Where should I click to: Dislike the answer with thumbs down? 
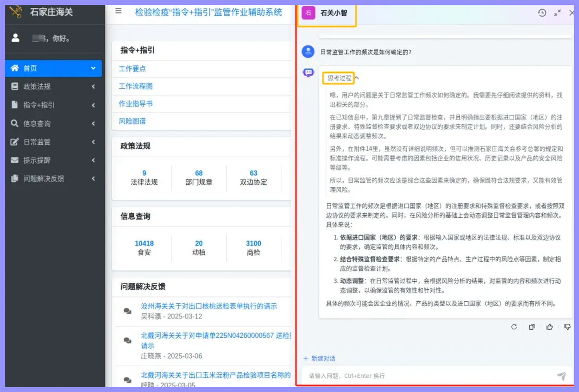click(567, 327)
